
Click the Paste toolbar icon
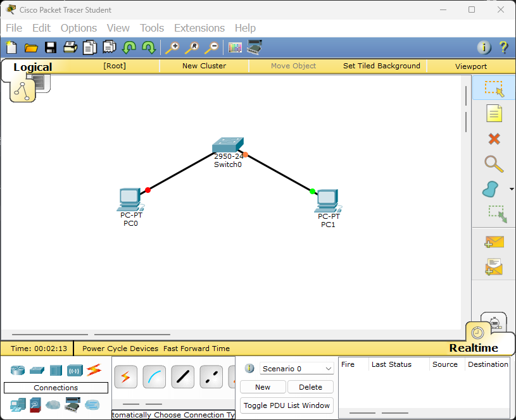(x=110, y=47)
